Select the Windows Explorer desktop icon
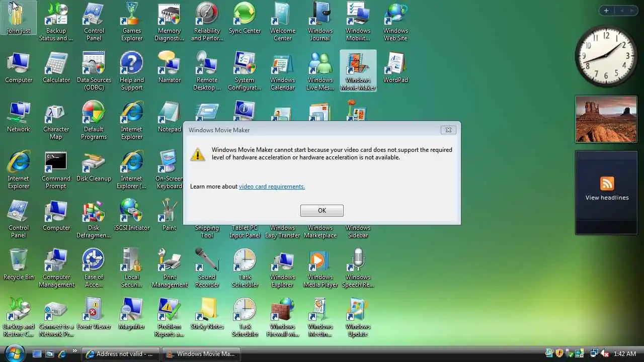 [x=282, y=268]
